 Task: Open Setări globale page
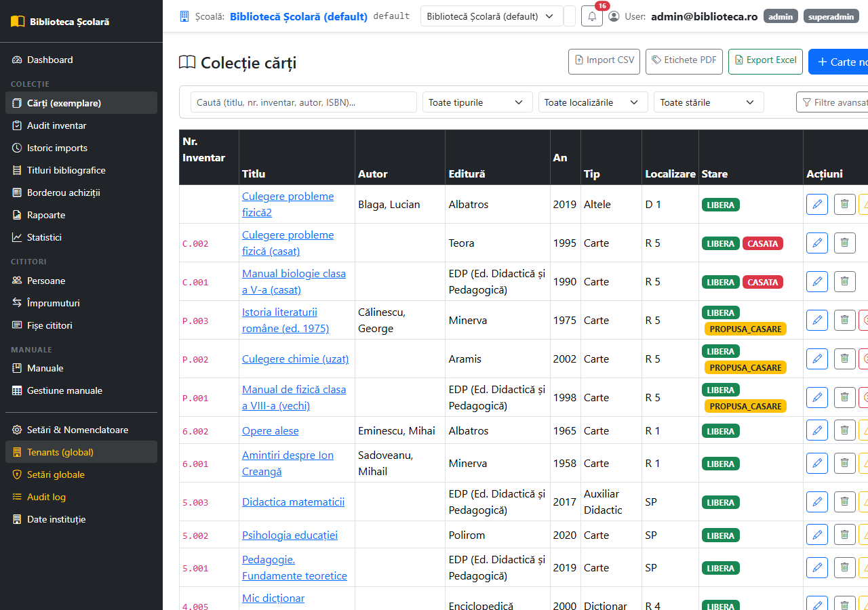click(81, 474)
